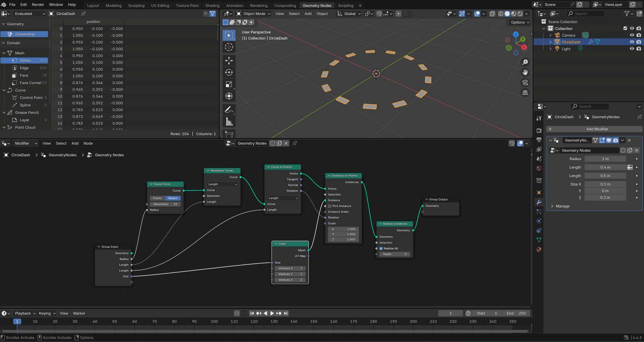This screenshot has height=342, width=644.
Task: Switch perspective/orthographic grid icon
Action: point(525,93)
